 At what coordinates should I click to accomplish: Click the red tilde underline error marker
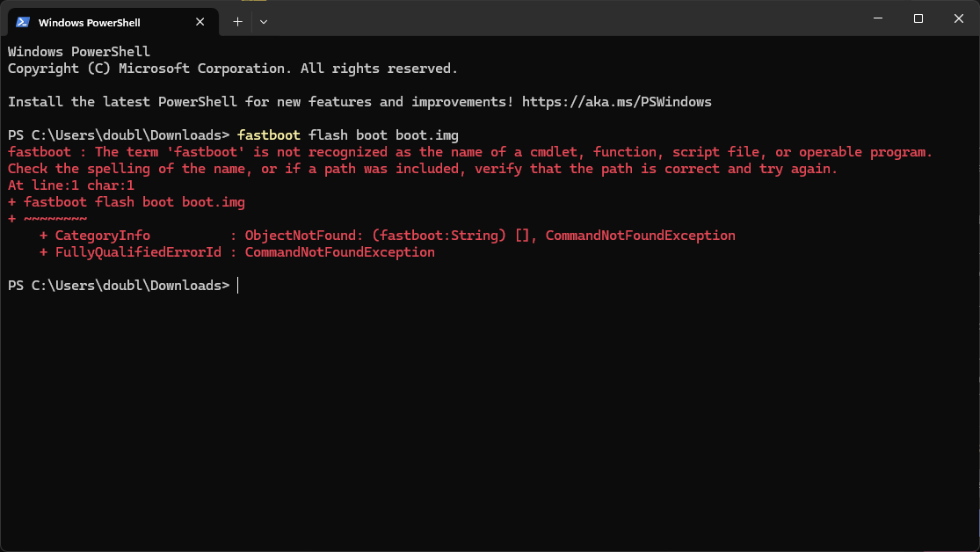coord(55,218)
